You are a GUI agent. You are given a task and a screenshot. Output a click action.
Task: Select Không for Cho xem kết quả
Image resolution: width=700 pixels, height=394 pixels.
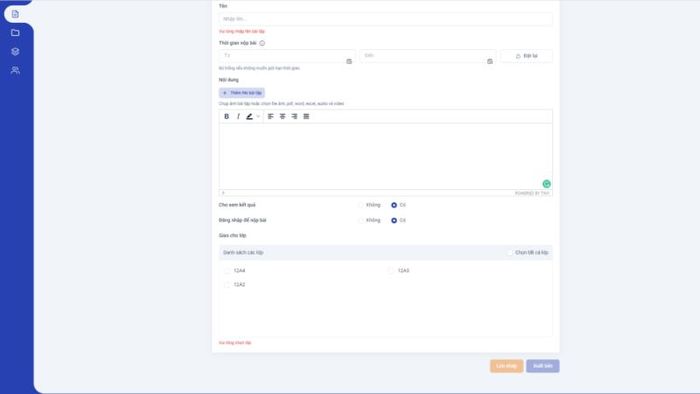tap(361, 205)
